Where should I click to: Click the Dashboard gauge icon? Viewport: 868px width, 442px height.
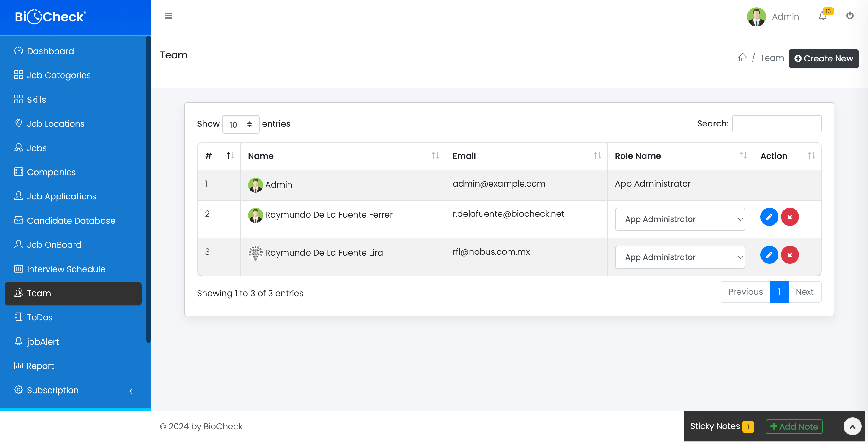click(x=18, y=51)
